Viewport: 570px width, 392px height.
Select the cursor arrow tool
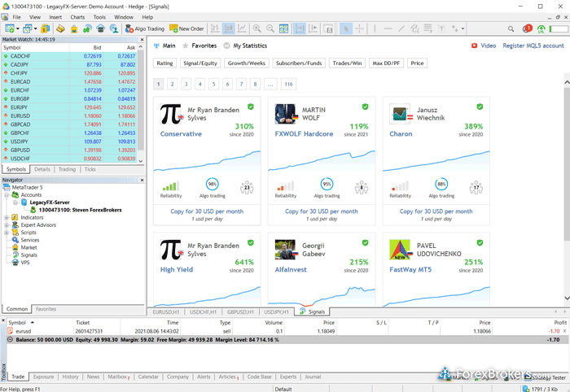click(346, 28)
